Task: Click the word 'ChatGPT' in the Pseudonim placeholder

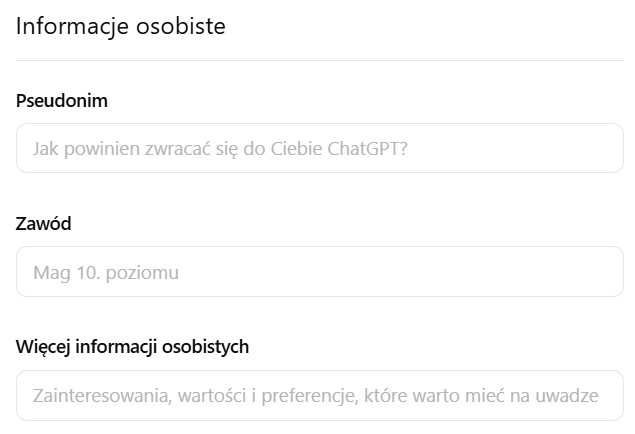Action: [x=366, y=149]
